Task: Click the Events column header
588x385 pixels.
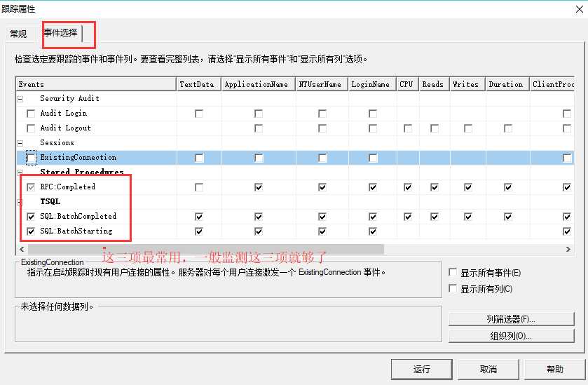Action: (96, 84)
